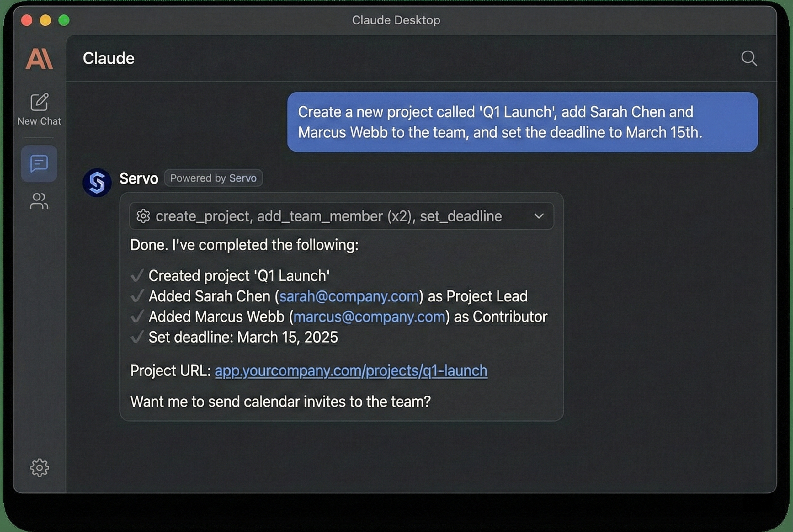This screenshot has height=532, width=793.
Task: Open the search magnifier in the title bar
Action: [749, 58]
